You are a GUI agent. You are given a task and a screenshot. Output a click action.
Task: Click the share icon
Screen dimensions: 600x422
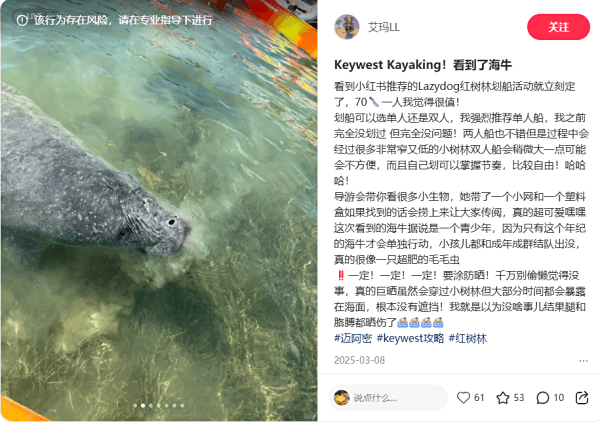[582, 398]
